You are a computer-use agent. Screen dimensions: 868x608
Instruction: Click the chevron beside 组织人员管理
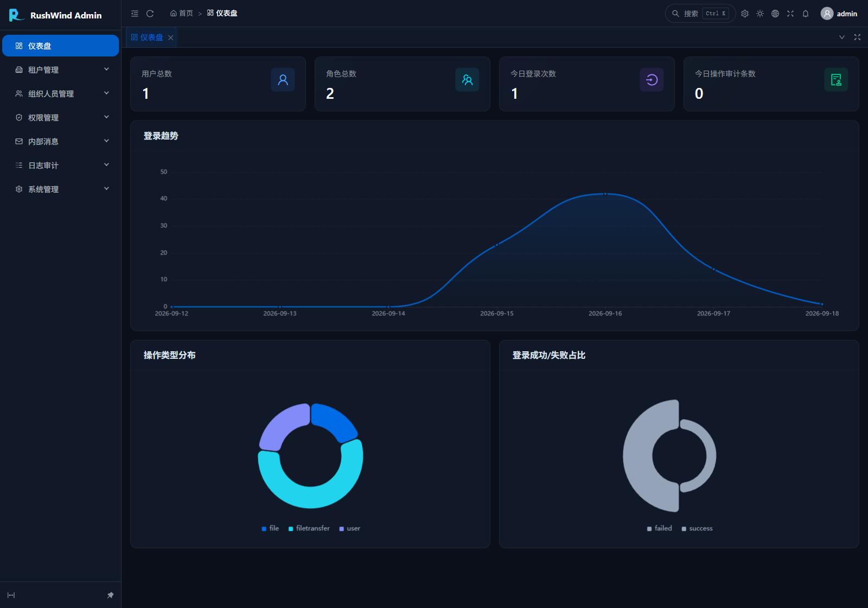point(106,93)
